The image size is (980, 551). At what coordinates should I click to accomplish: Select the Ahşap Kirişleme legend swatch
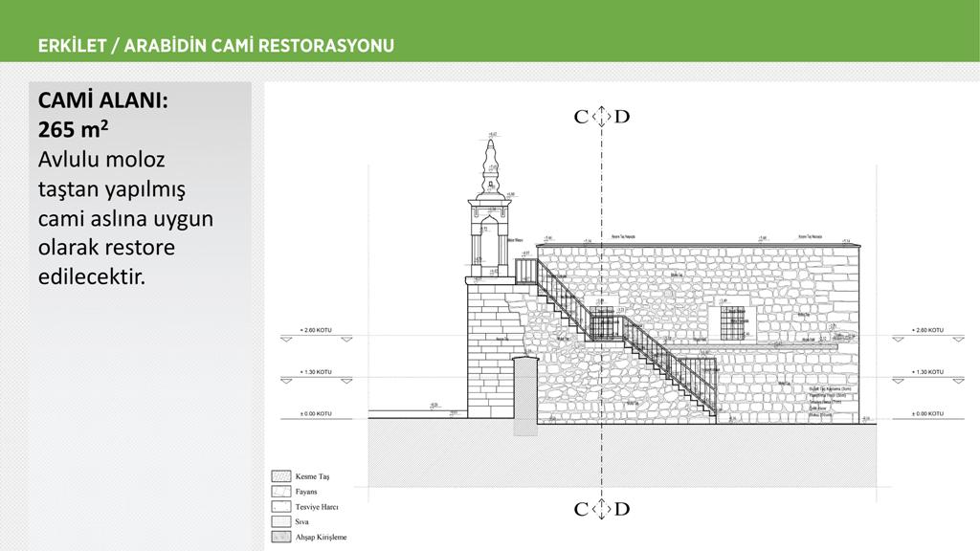click(x=280, y=538)
